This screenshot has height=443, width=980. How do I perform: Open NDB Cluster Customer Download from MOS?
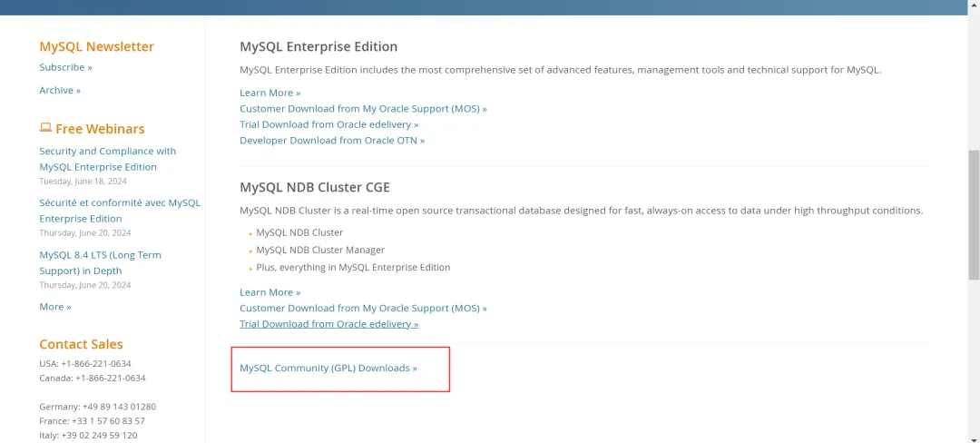click(x=363, y=308)
